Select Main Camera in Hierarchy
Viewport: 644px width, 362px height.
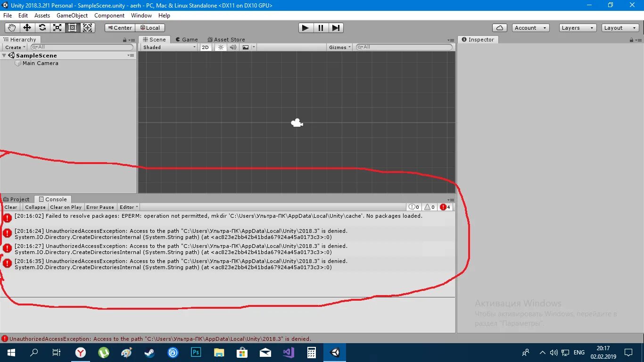tap(40, 63)
